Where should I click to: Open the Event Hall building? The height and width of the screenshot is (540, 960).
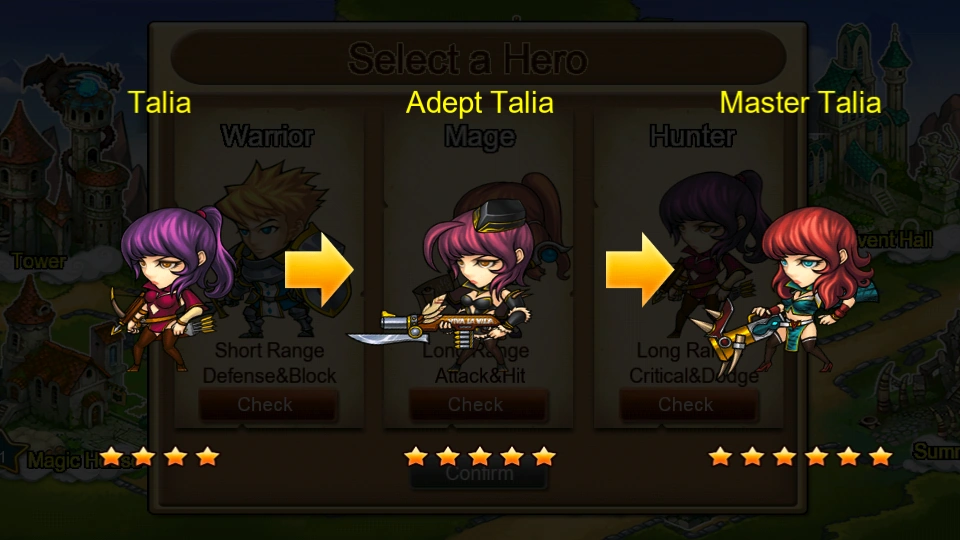click(x=895, y=239)
